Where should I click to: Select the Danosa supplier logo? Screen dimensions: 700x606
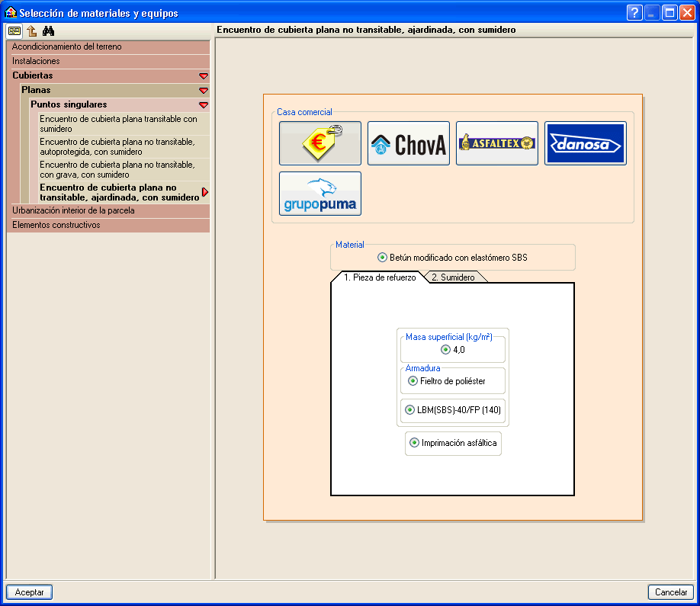point(586,143)
